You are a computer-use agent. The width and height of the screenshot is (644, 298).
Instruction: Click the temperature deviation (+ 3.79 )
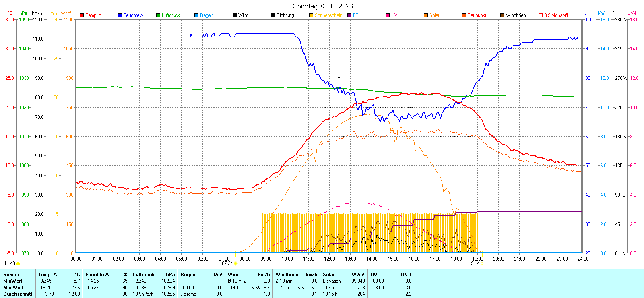click(48, 294)
